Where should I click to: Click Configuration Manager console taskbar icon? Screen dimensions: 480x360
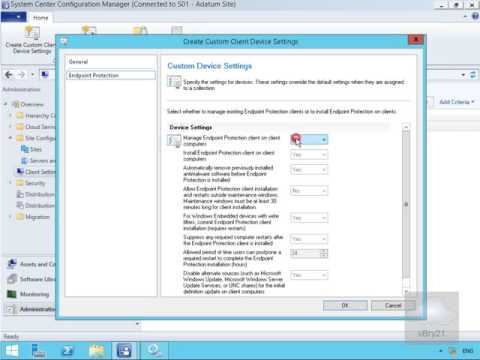124,351
